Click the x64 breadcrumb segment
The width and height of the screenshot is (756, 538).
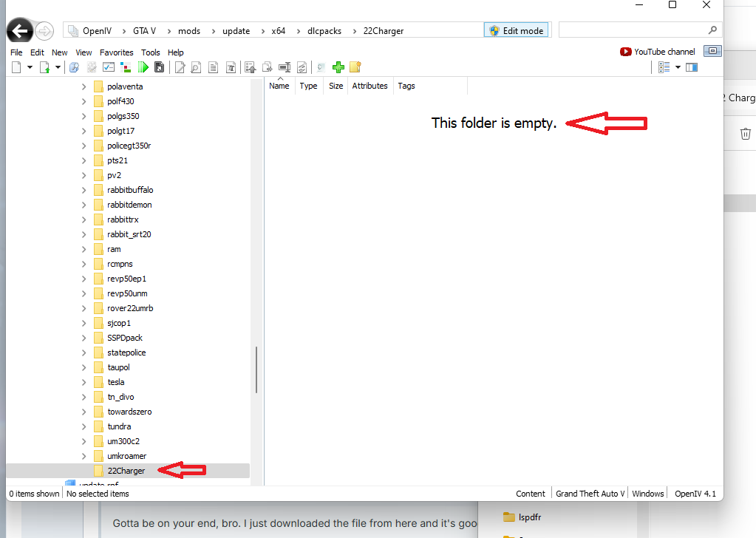point(278,31)
